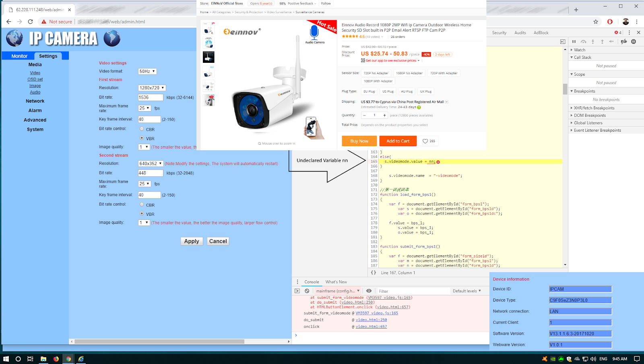
Task: Click the pretty print braces icon
Action: point(374,273)
